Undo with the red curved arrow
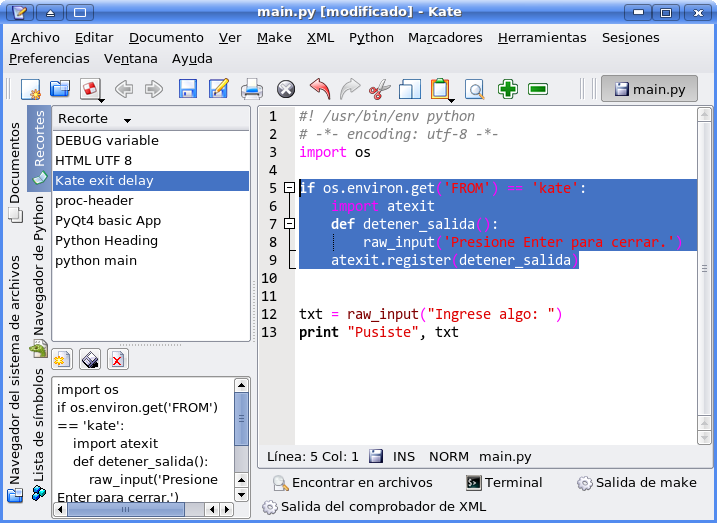The height and width of the screenshot is (523, 717). (x=320, y=89)
